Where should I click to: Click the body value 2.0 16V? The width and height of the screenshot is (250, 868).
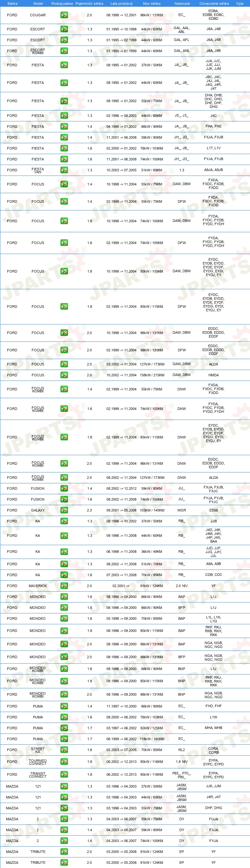[x=182, y=586]
